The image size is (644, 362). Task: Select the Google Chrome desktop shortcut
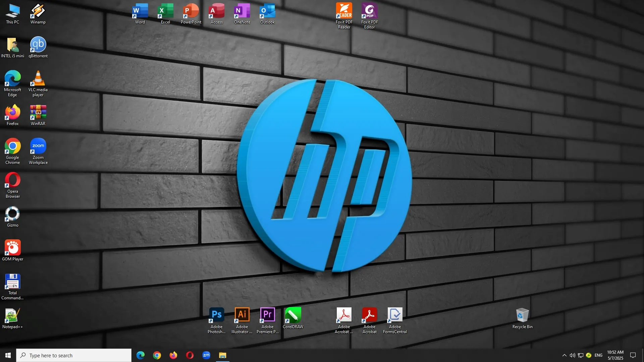[13, 152]
